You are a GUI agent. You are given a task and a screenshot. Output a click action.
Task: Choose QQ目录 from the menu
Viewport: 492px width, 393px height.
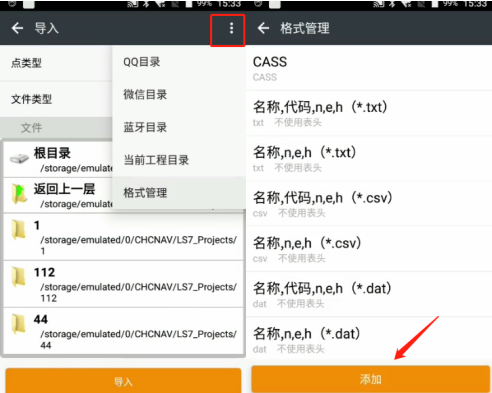click(x=179, y=62)
